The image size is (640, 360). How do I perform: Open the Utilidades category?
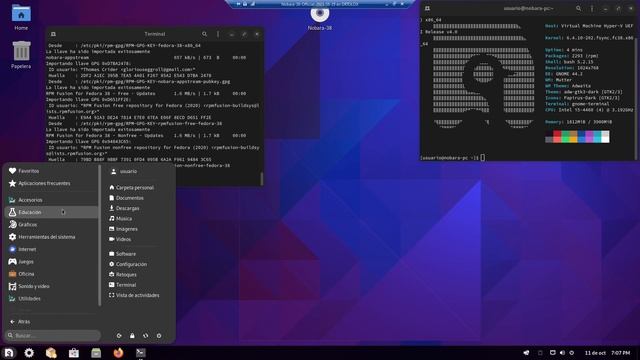pos(51,298)
